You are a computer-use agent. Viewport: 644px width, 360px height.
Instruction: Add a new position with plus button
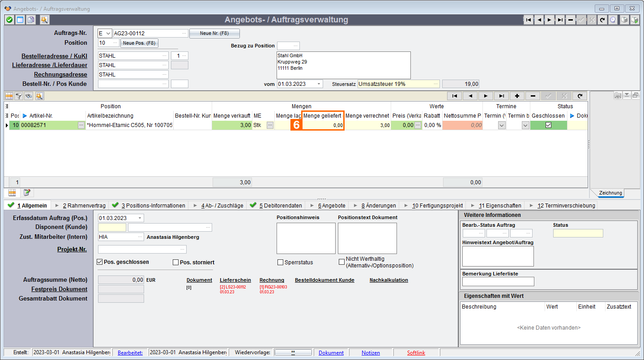pos(517,96)
